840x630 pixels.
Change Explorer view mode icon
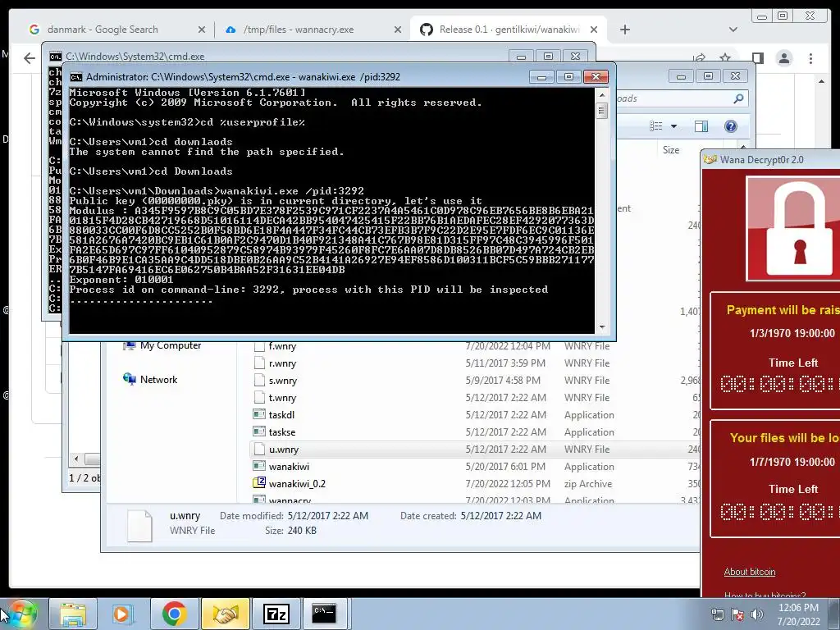click(x=655, y=126)
